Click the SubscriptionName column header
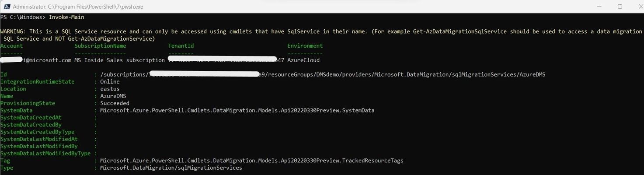 (x=100, y=45)
